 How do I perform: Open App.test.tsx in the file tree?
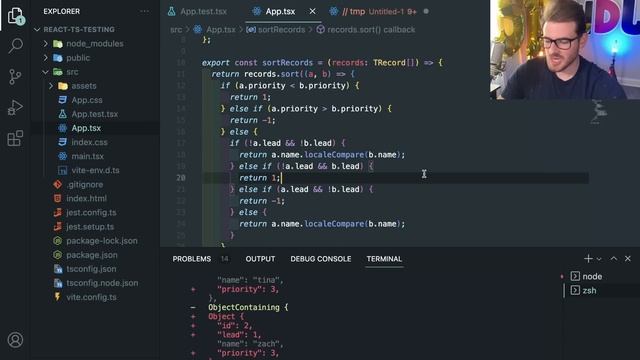(94, 114)
